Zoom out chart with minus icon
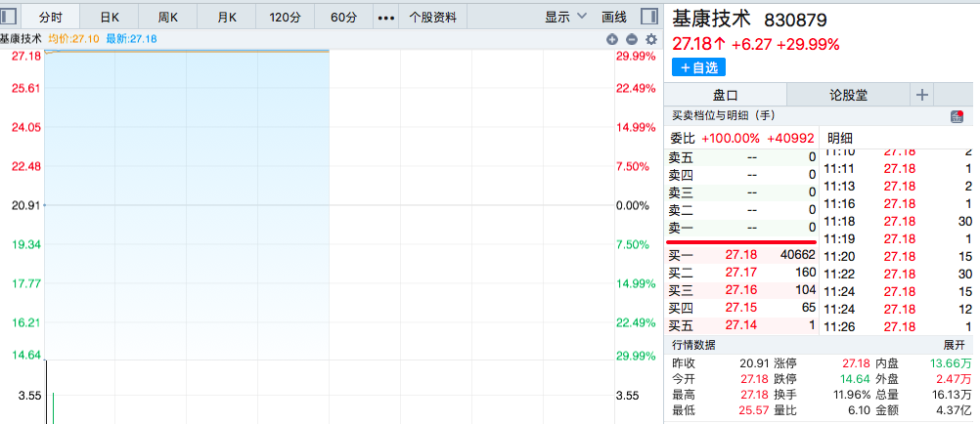 631,39
